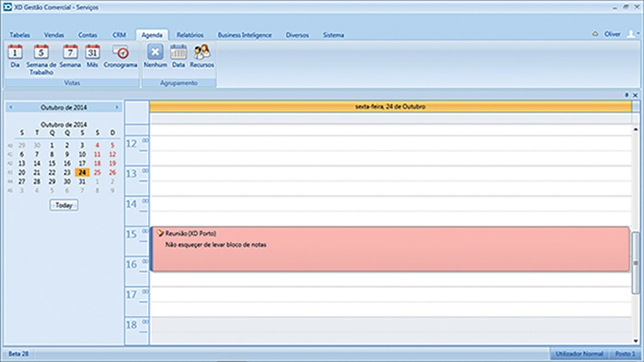Open the Mês month view
Screen dimensions: 644x362
(93, 57)
